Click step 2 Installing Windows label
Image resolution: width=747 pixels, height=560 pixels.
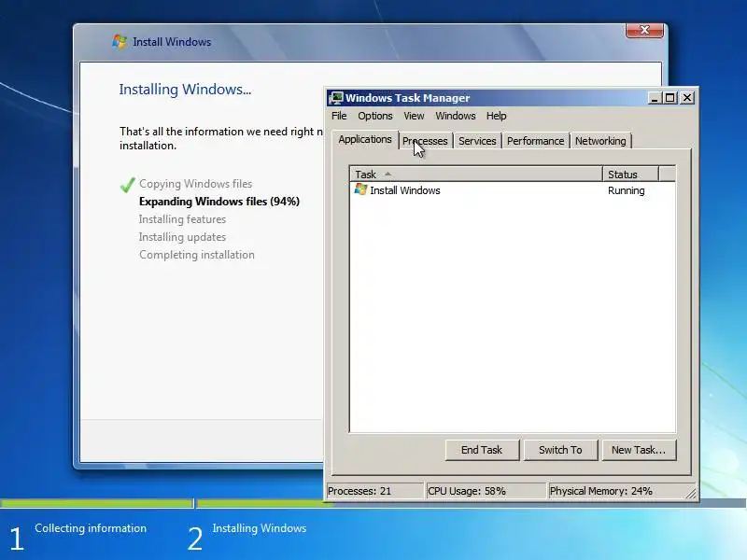(260, 528)
